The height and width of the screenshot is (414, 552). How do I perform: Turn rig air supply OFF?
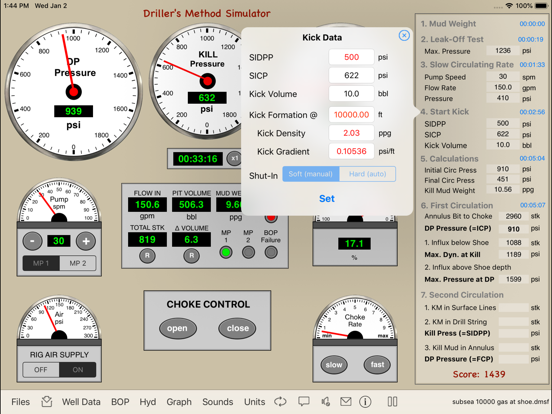coord(41,370)
